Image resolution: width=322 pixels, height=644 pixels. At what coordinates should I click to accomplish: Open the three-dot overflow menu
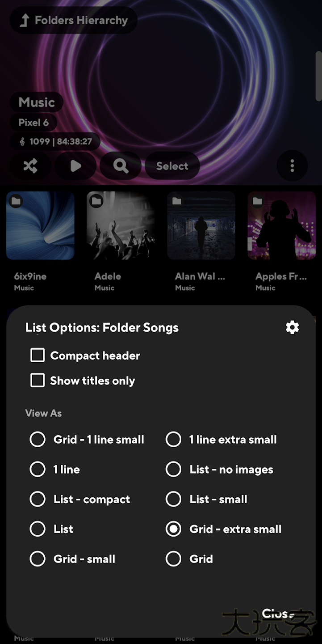point(292,165)
